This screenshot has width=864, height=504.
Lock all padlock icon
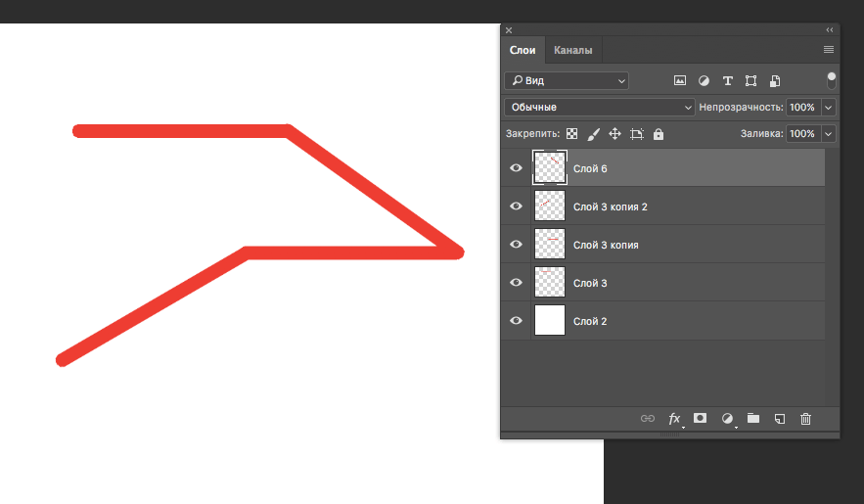tap(659, 134)
